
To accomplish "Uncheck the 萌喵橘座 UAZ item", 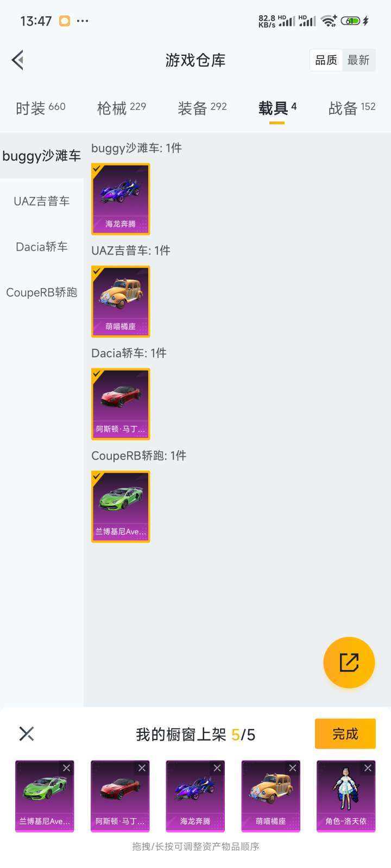I will (x=121, y=302).
